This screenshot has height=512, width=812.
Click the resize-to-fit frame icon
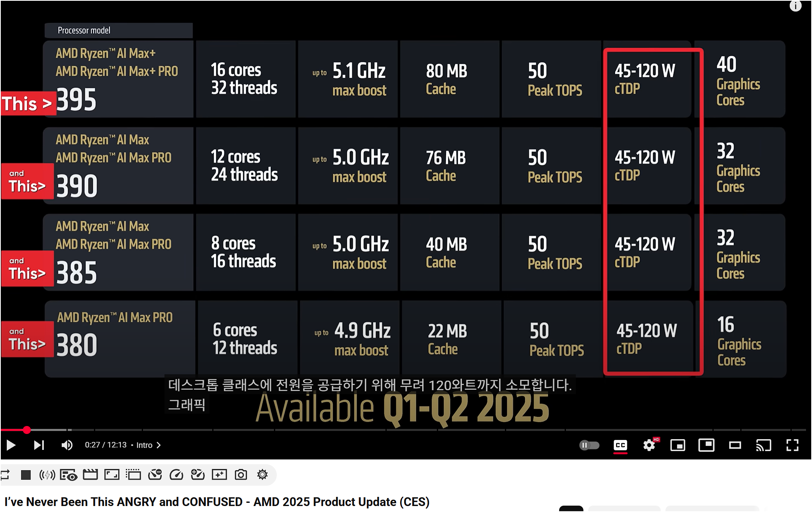112,475
